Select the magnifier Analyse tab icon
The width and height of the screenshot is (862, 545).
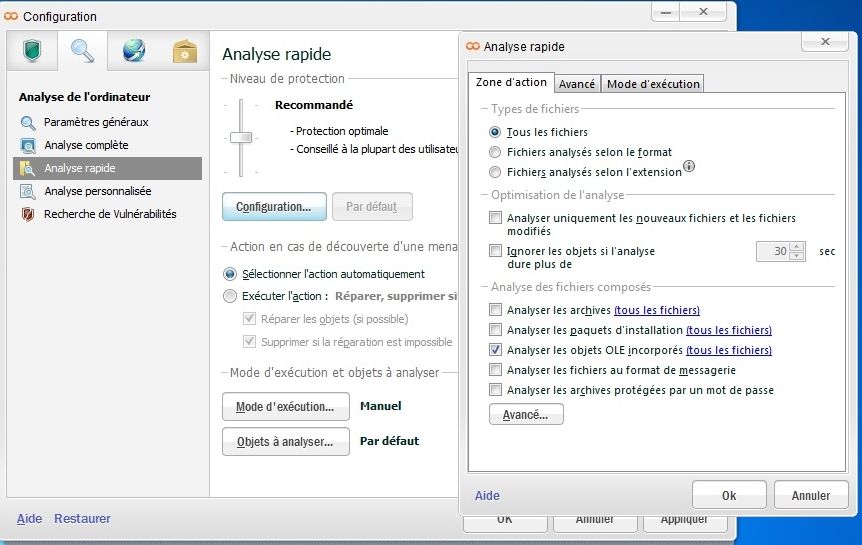click(82, 51)
